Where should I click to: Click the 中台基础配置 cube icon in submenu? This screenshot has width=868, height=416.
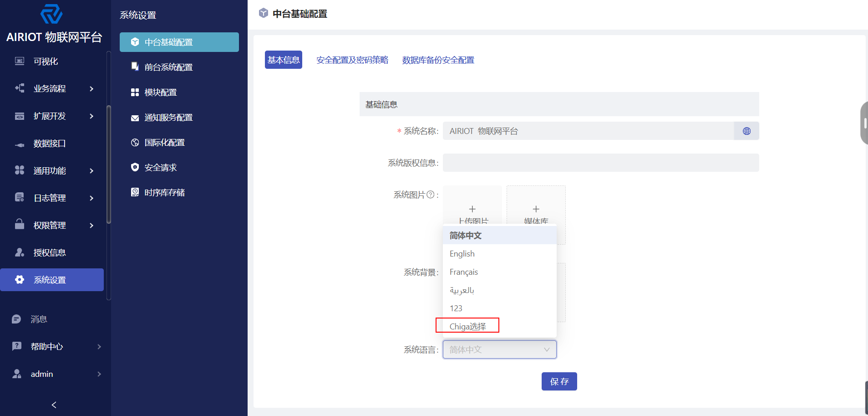135,42
